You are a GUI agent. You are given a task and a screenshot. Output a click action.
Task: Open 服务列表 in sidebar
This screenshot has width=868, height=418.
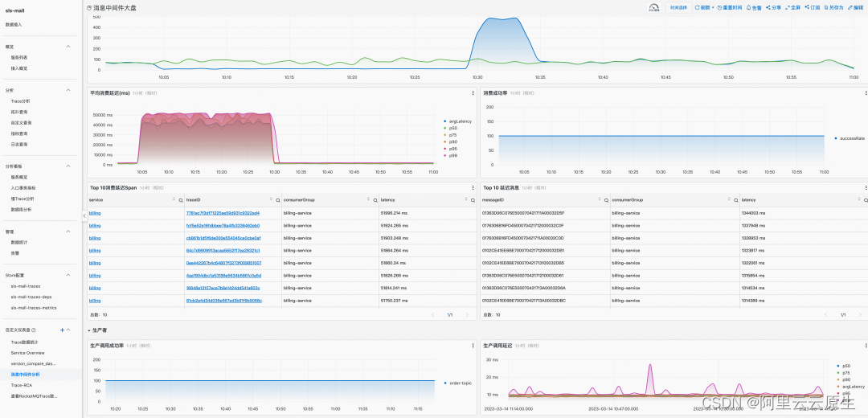19,58
